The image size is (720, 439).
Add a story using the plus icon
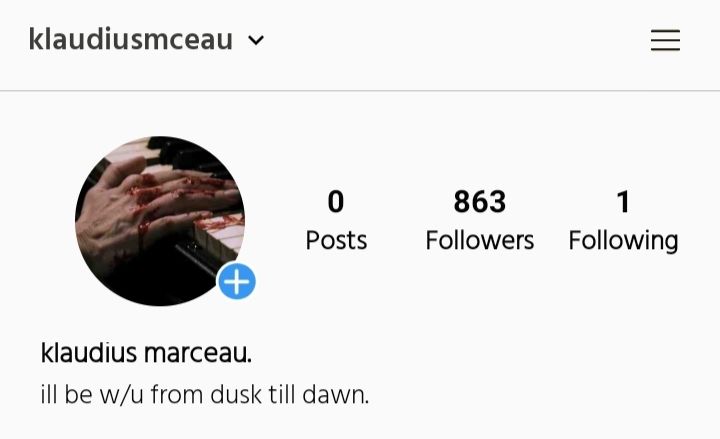pos(236,281)
